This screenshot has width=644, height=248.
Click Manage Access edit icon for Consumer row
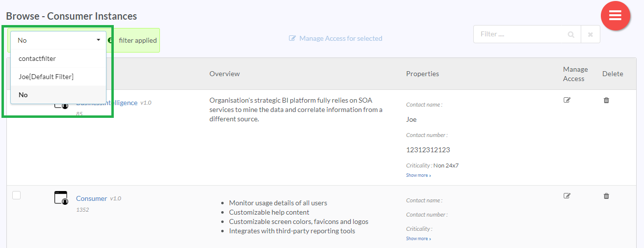pyautogui.click(x=567, y=196)
